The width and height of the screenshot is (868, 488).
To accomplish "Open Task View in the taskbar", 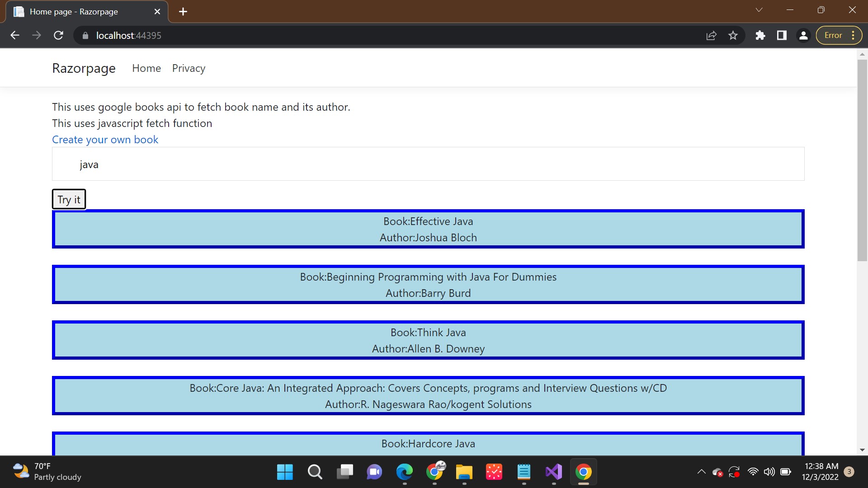I will pyautogui.click(x=344, y=472).
